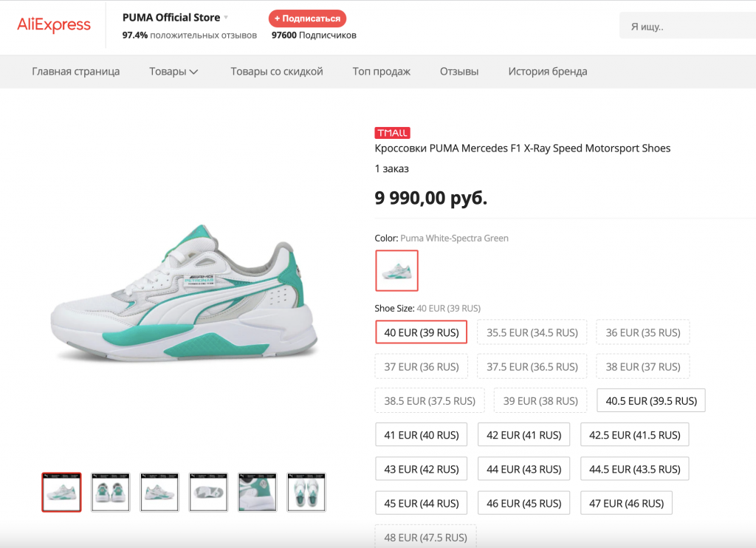Open the rear heel view thumbnail
Image resolution: width=756 pixels, height=548 pixels.
point(111,492)
